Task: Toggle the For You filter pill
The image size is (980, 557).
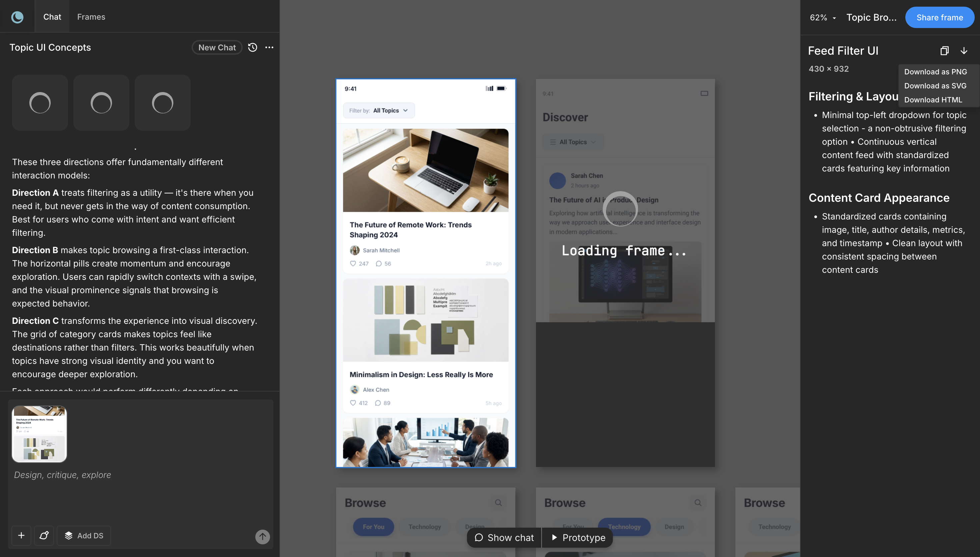Action: (x=373, y=526)
